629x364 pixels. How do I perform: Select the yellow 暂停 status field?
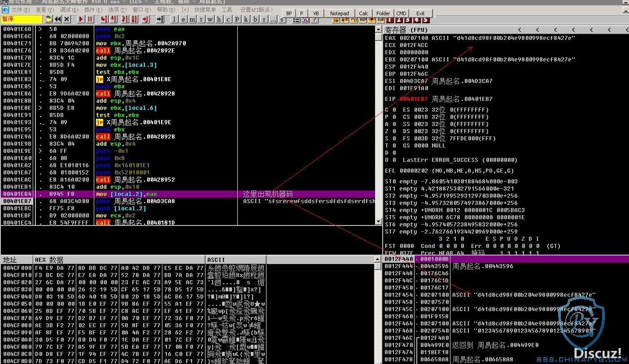click(21, 19)
